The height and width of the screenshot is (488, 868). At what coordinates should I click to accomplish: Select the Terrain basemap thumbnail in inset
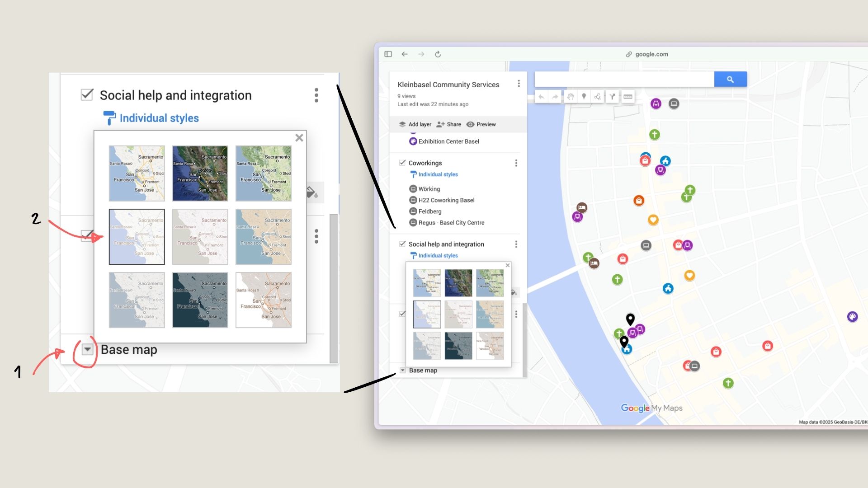tap(264, 174)
